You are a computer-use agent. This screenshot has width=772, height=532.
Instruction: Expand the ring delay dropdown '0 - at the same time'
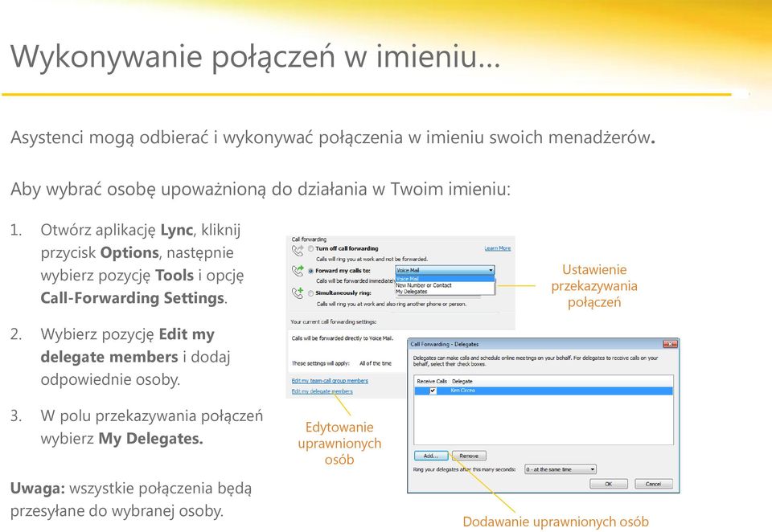[x=560, y=469]
